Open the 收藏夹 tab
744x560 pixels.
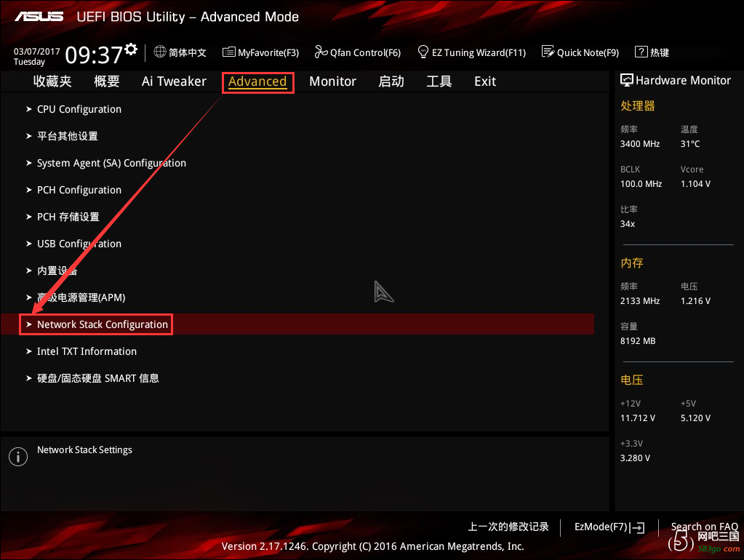pyautogui.click(x=52, y=81)
